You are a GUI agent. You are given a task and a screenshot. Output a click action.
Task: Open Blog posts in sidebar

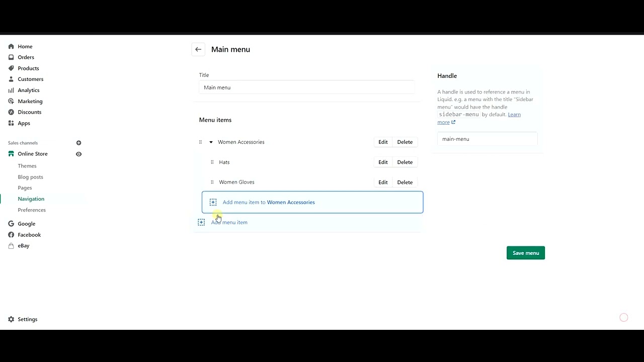pos(30,177)
